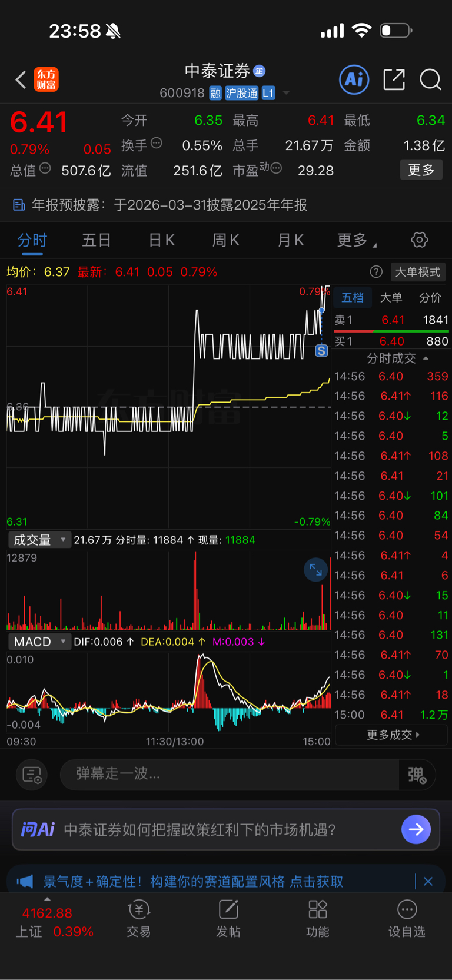The width and height of the screenshot is (452, 980).
Task: Tap the 买1 6.40 quote row
Action: tap(391, 341)
